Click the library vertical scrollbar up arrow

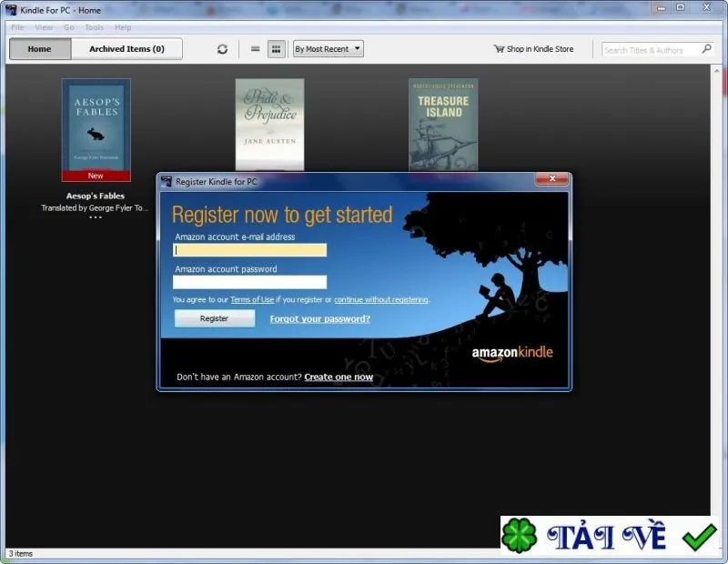[x=716, y=71]
